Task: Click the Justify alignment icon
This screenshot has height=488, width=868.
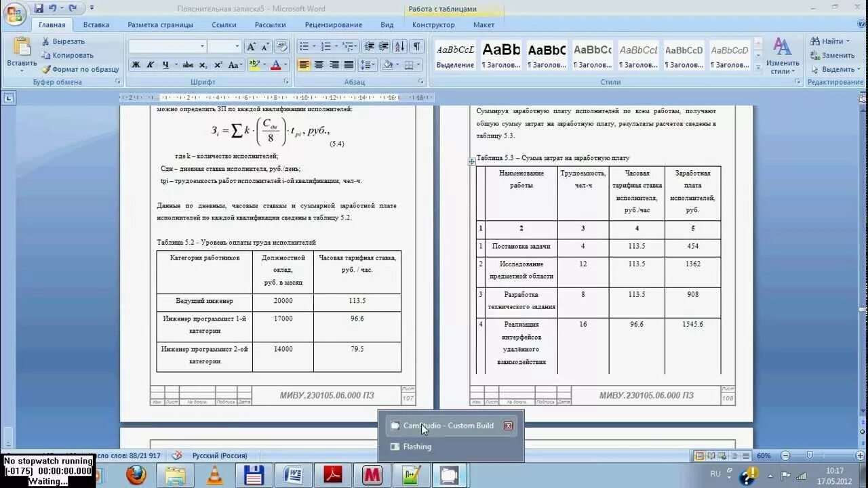Action: coord(349,65)
